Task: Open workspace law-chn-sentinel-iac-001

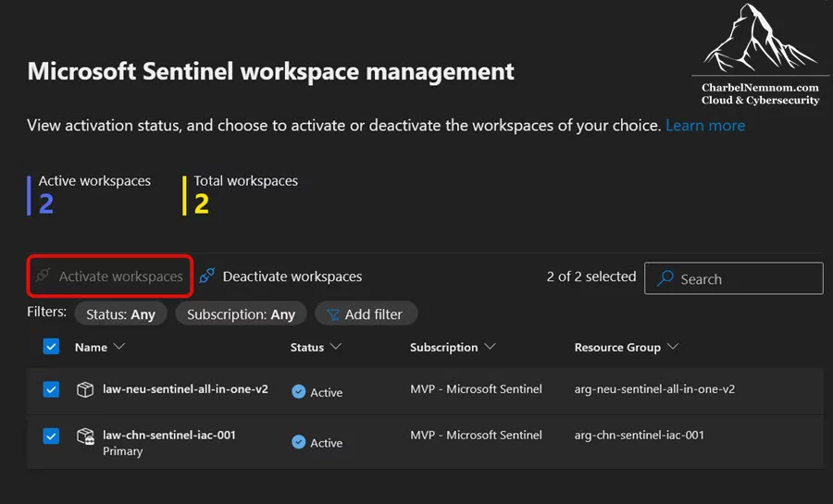Action: (x=169, y=435)
